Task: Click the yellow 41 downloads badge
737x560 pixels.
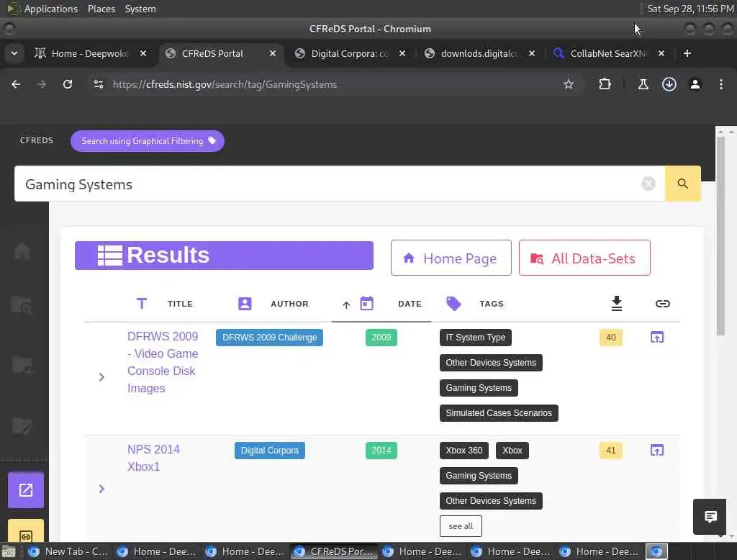Action: [610, 451]
